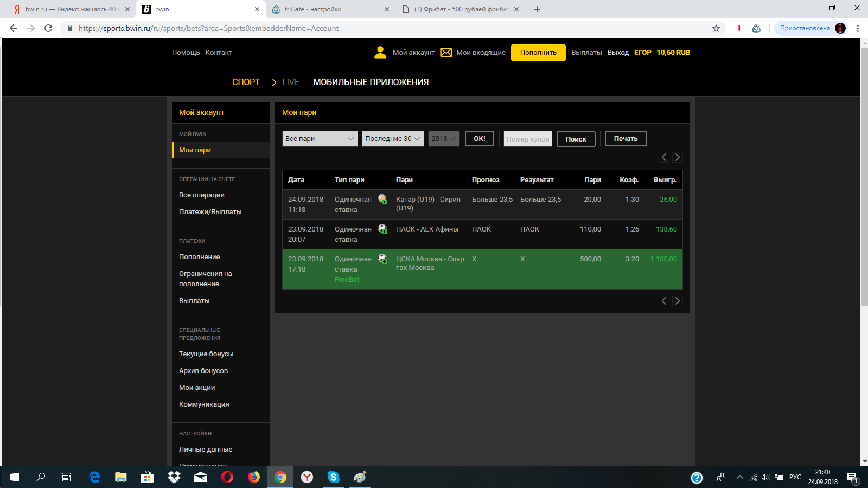This screenshot has height=488, width=868.
Task: Reload the page with refresh icon
Action: [x=48, y=28]
